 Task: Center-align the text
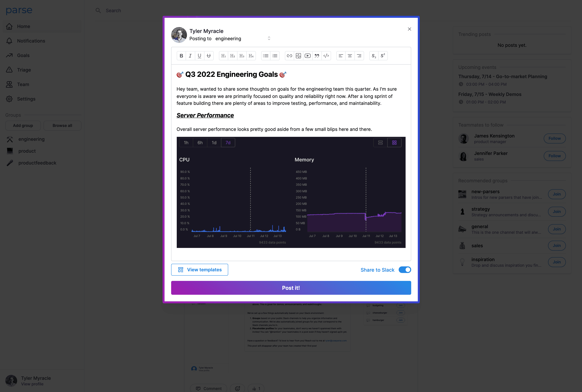click(350, 56)
